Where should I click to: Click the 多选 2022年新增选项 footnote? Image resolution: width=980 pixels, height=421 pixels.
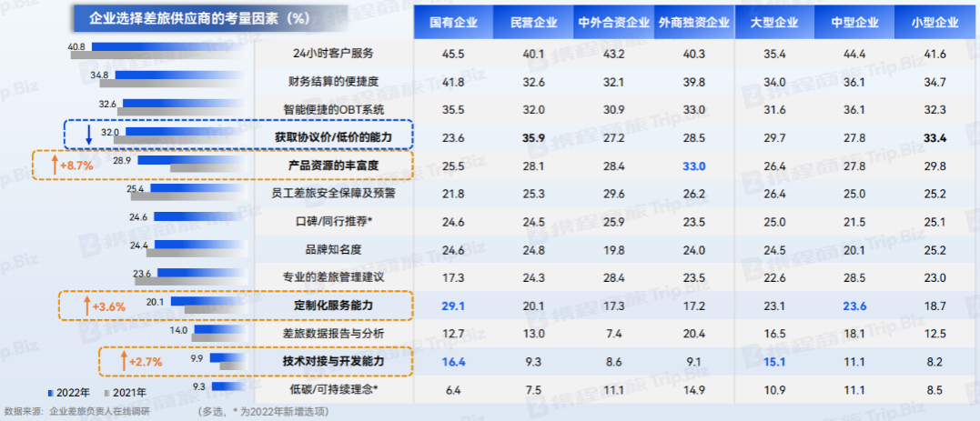(262, 412)
